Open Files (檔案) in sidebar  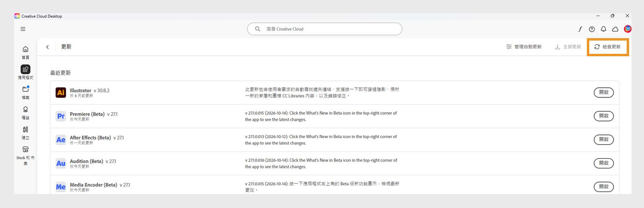pos(25,92)
